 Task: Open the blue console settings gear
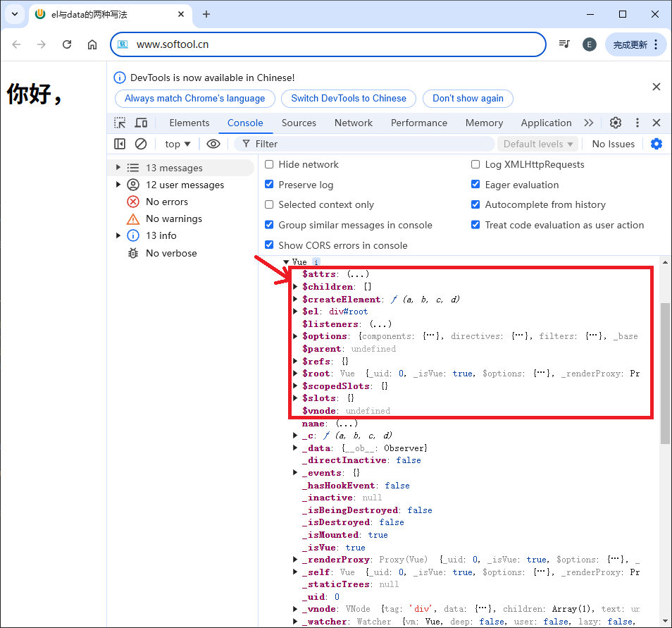(657, 144)
